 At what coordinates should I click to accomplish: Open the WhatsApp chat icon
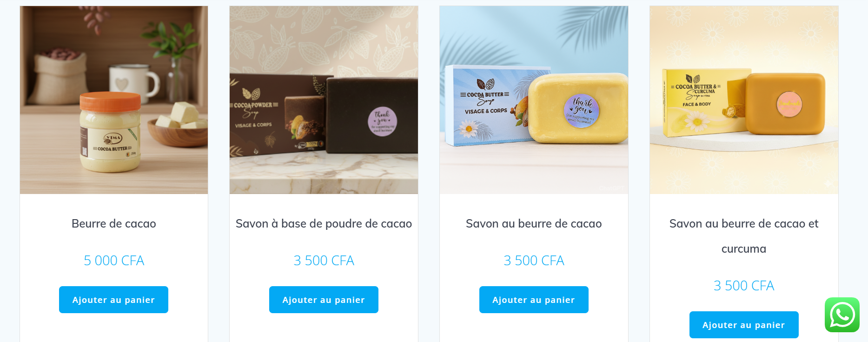[x=842, y=315]
